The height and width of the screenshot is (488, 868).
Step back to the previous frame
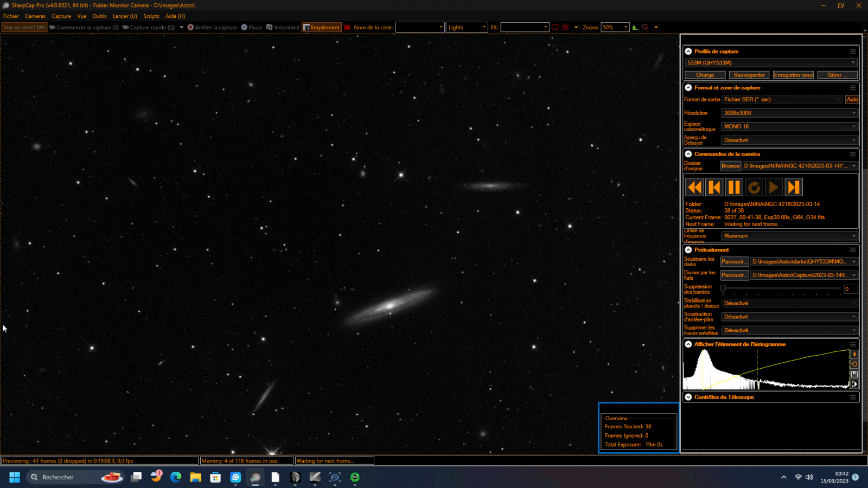[714, 187]
